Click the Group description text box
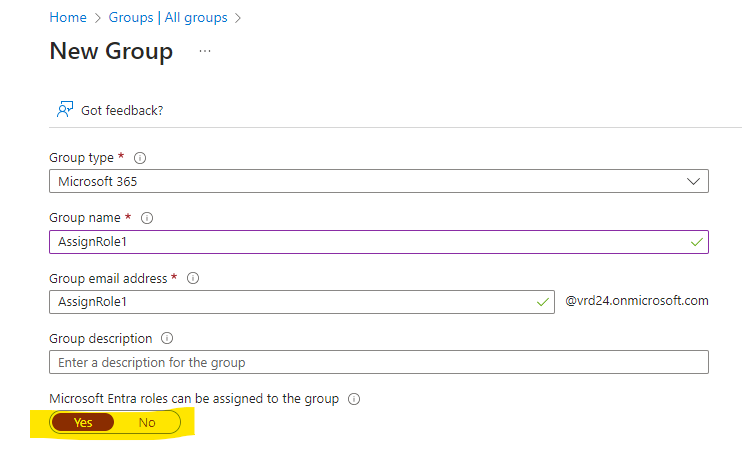742x453 pixels. coord(379,362)
